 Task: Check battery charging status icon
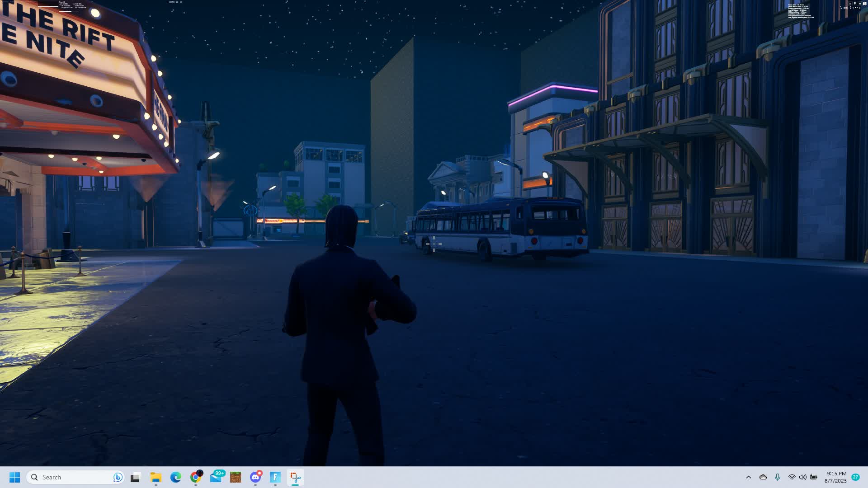pos(814,477)
